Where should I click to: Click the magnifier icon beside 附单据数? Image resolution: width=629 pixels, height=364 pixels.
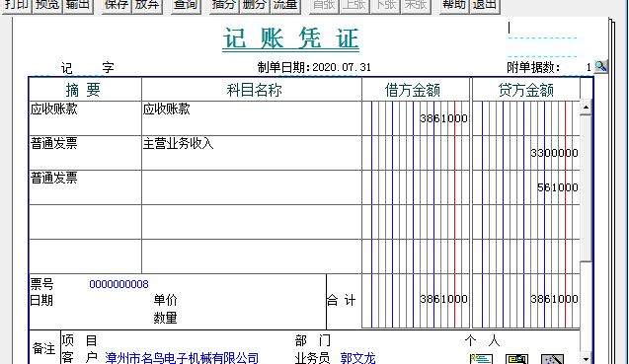(x=600, y=66)
